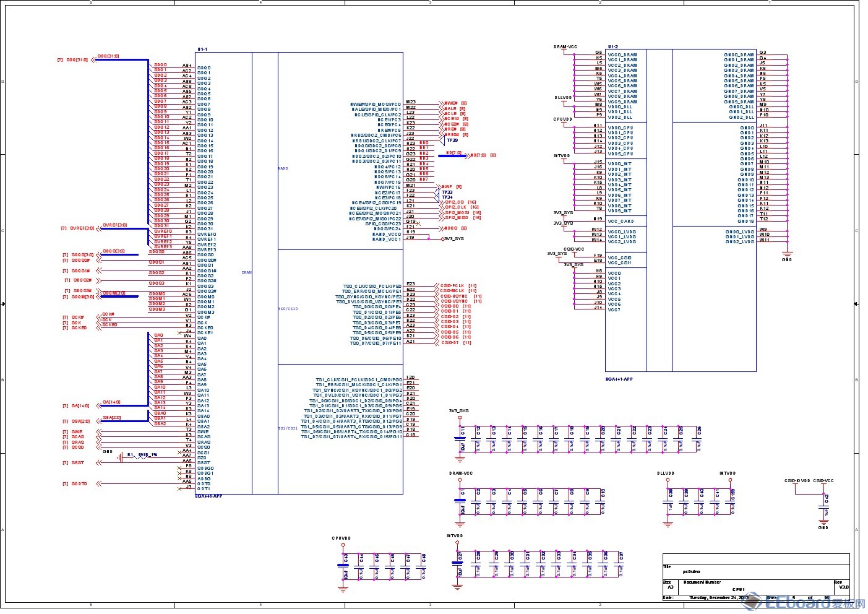This screenshot has height=614, width=868.
Task: Select pin name TS1_CLK/CSI1_PCLK/SDC1_CMD/PG0
Action: click(360, 379)
